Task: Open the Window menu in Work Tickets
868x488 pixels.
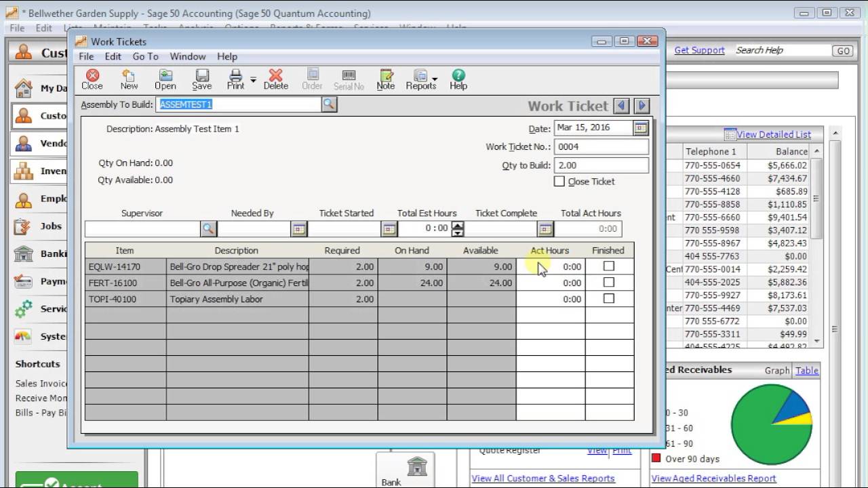Action: [x=187, y=56]
